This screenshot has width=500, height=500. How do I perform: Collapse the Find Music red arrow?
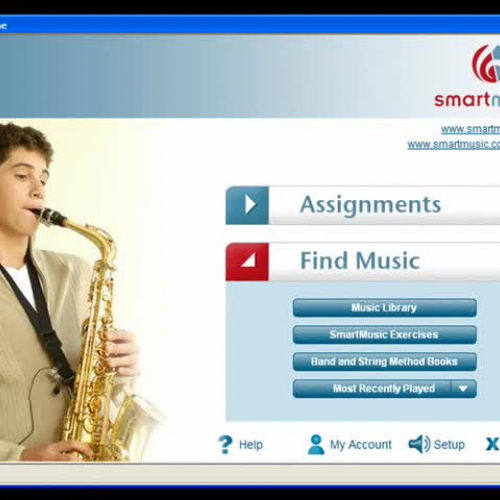click(x=247, y=262)
